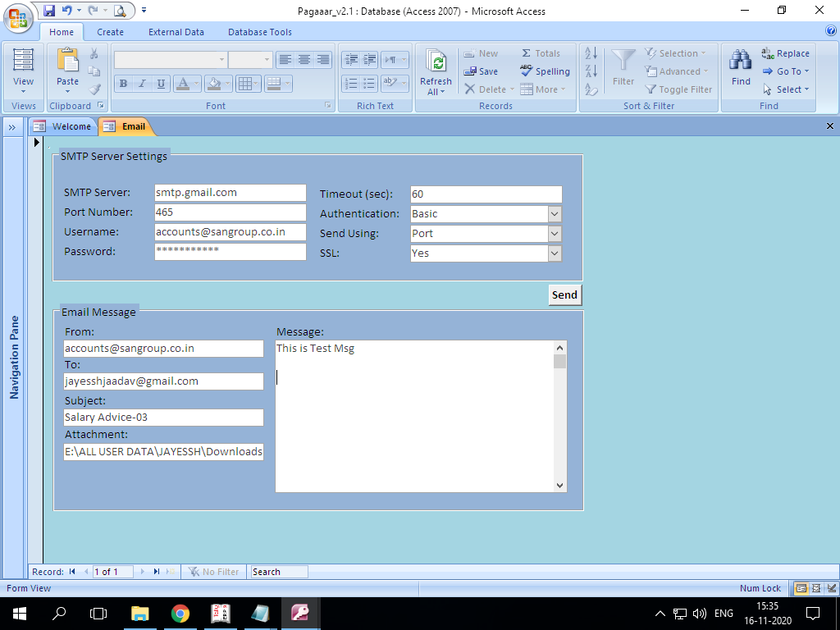Toggle Bold formatting
This screenshot has height=630, width=840.
[x=123, y=84]
